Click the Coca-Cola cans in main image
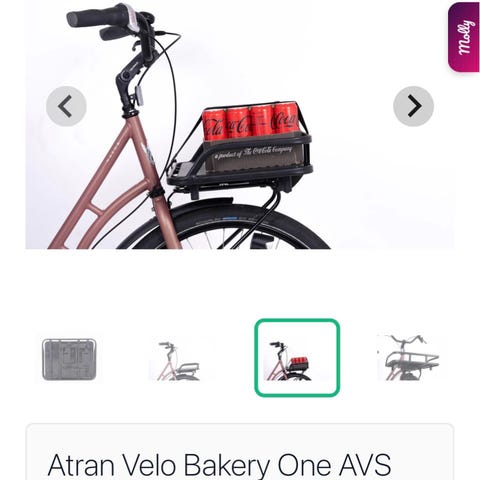Screen dimensions: 480x480 click(251, 123)
